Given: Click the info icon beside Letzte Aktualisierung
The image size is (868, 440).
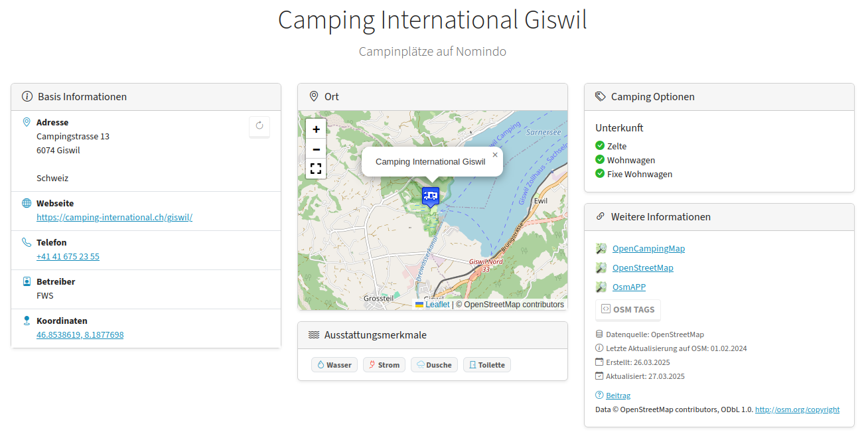Looking at the screenshot, I should coord(599,348).
